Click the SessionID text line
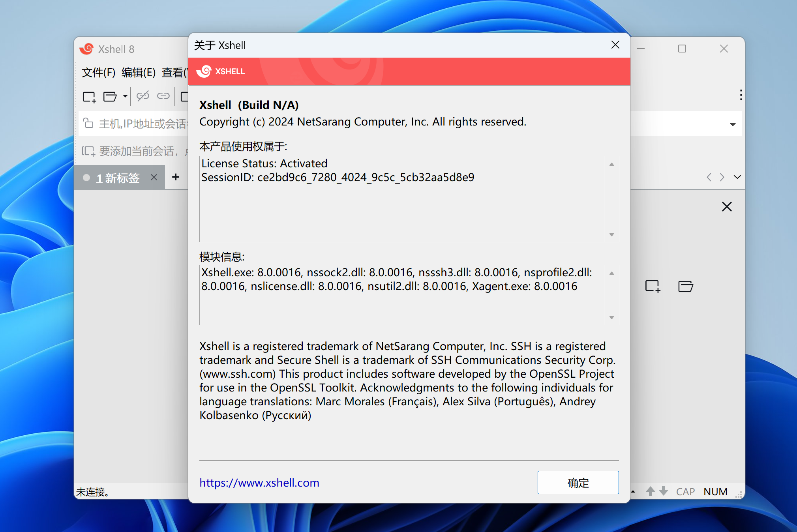The width and height of the screenshot is (797, 532). tap(338, 177)
